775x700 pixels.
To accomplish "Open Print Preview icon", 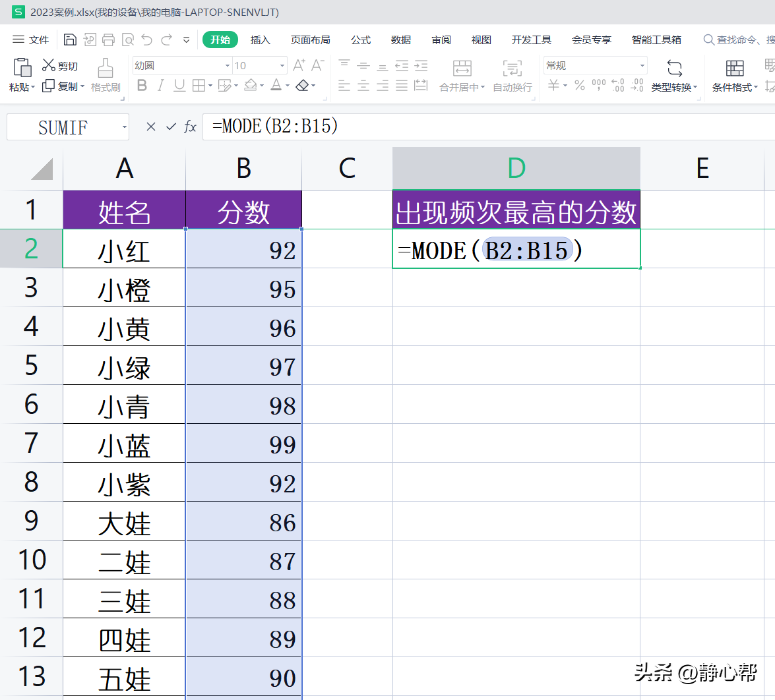I will 127,40.
